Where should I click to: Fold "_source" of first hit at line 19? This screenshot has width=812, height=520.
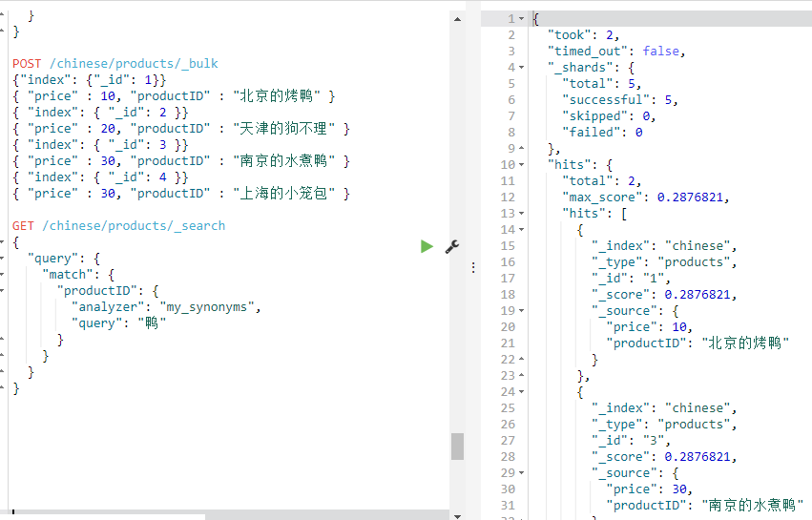(x=522, y=311)
